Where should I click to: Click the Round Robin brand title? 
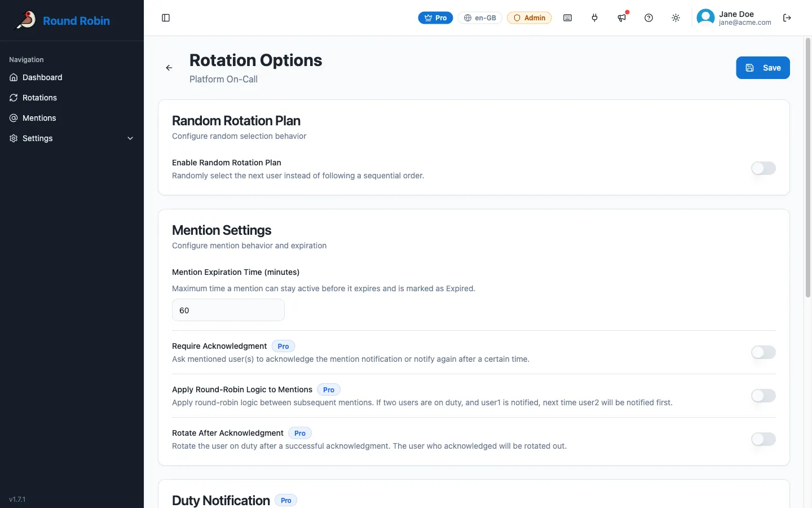pos(77,21)
